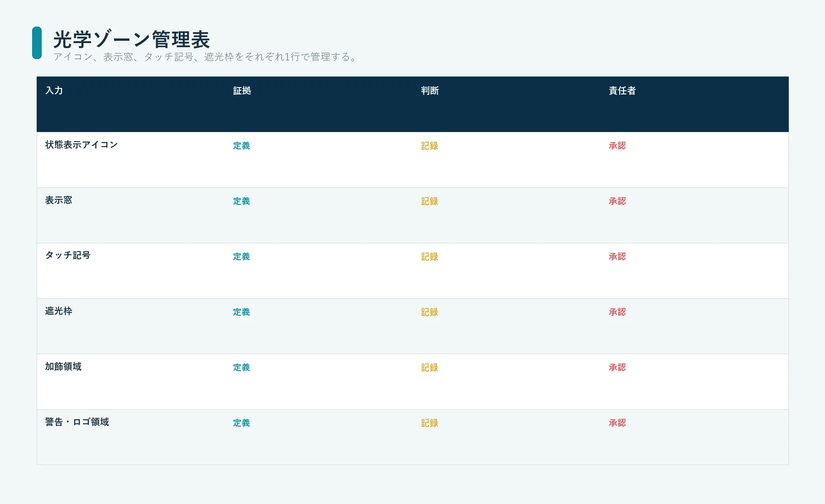The height and width of the screenshot is (504, 825).
Task: Select the 遮光枠 row label
Action: (59, 311)
